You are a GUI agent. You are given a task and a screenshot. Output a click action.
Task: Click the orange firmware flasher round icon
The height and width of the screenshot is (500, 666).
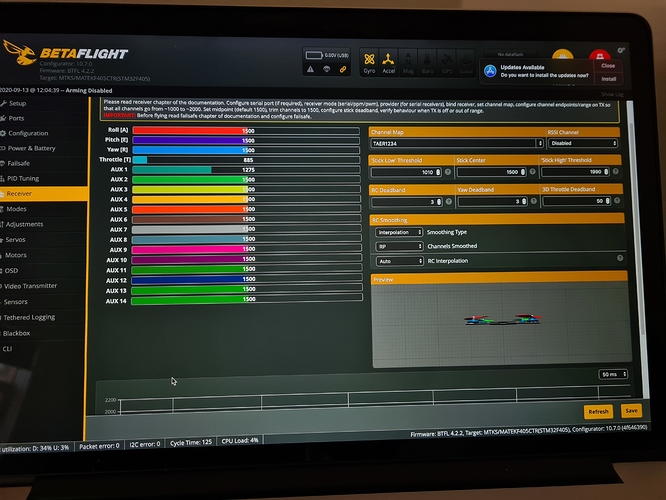coord(562,55)
